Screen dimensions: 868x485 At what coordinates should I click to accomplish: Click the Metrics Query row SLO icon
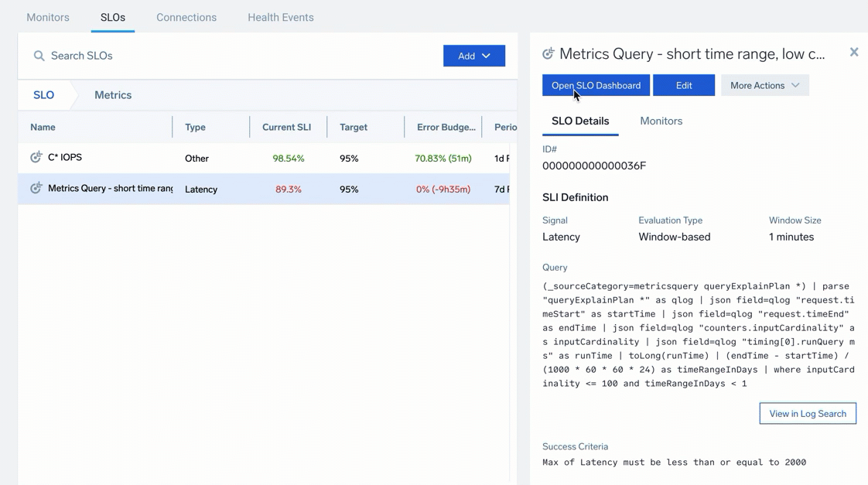coord(36,188)
